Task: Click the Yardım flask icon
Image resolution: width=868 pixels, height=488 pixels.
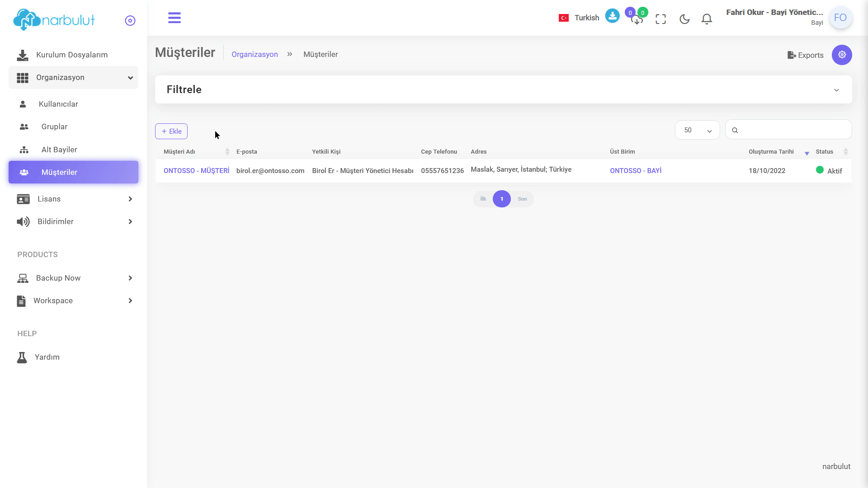Action: [22, 357]
